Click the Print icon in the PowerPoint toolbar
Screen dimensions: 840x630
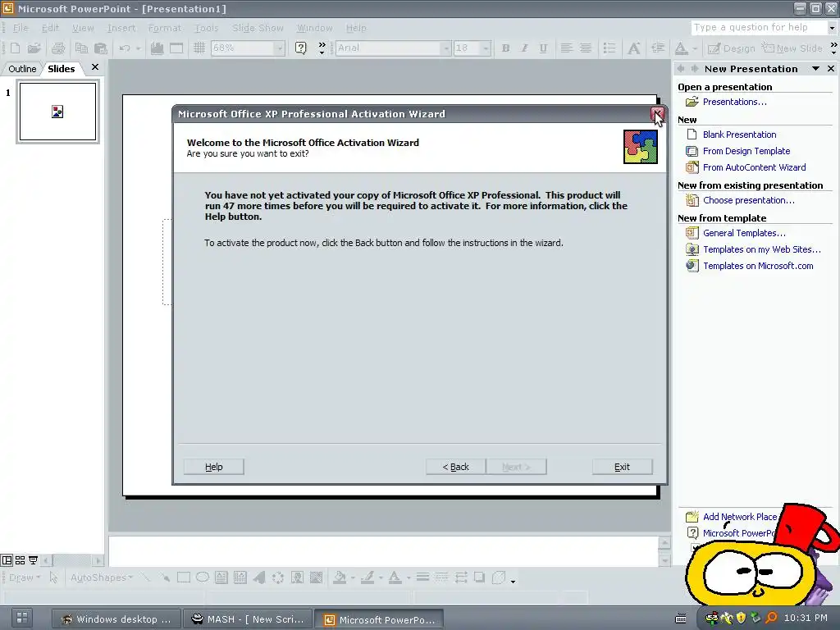tap(58, 48)
